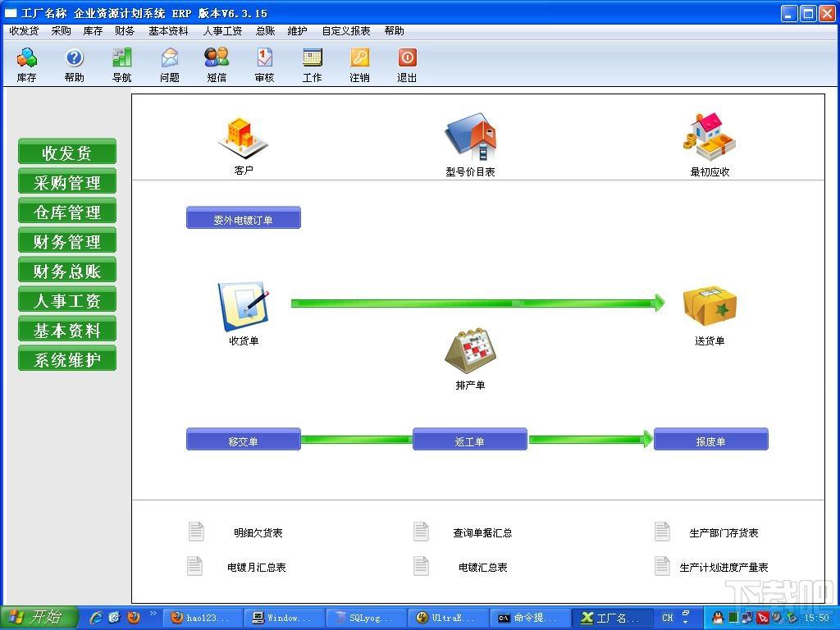Click document icon beside 电镀汇总表

pos(421,566)
